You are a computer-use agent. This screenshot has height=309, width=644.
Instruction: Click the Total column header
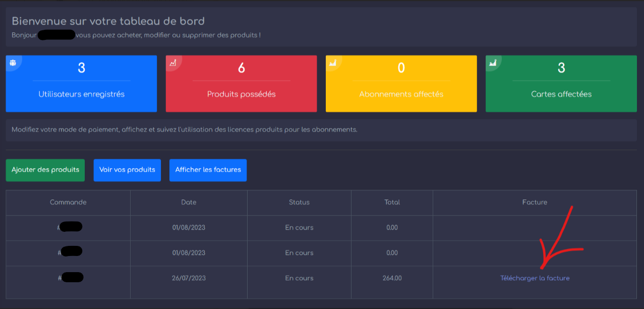coord(392,202)
